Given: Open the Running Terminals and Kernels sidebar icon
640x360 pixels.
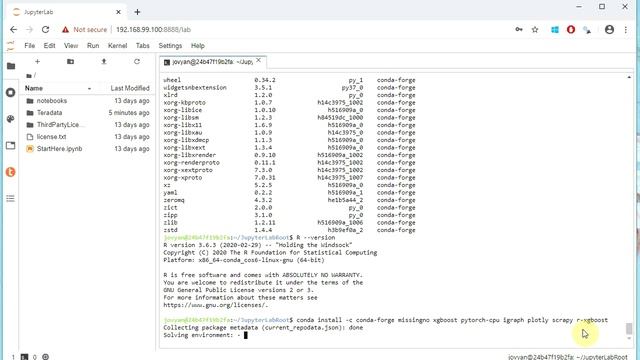Looking at the screenshot, I should pos(11,93).
